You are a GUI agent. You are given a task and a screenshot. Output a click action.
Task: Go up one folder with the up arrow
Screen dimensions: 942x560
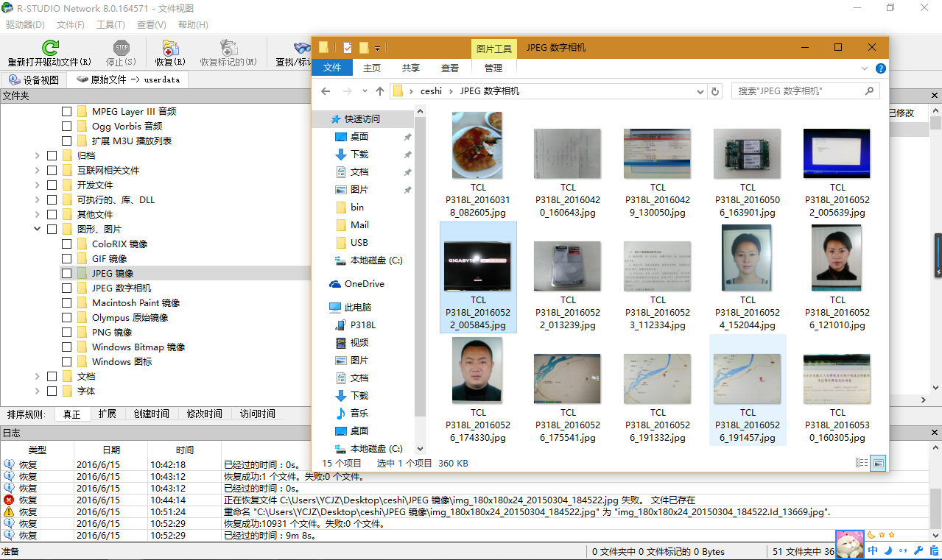tap(380, 91)
